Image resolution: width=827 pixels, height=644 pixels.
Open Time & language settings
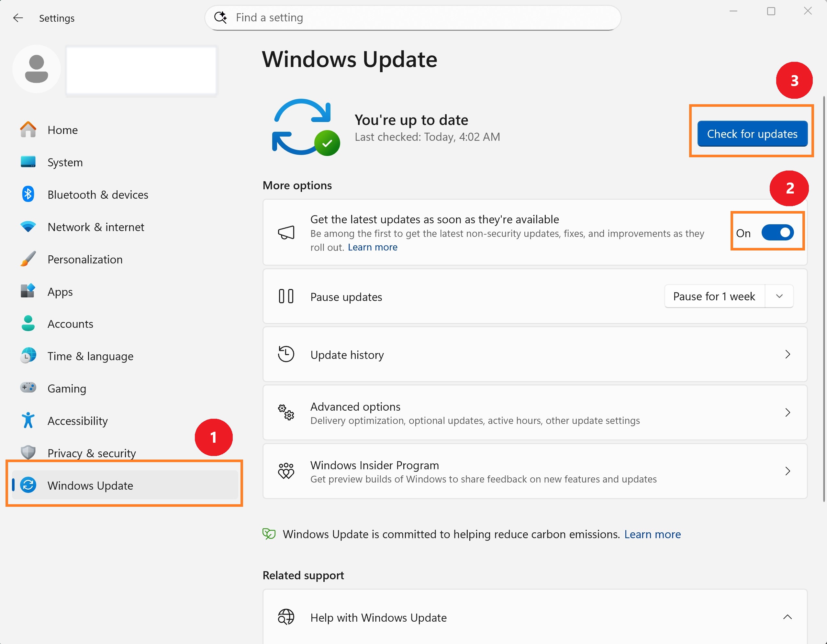pyautogui.click(x=125, y=356)
